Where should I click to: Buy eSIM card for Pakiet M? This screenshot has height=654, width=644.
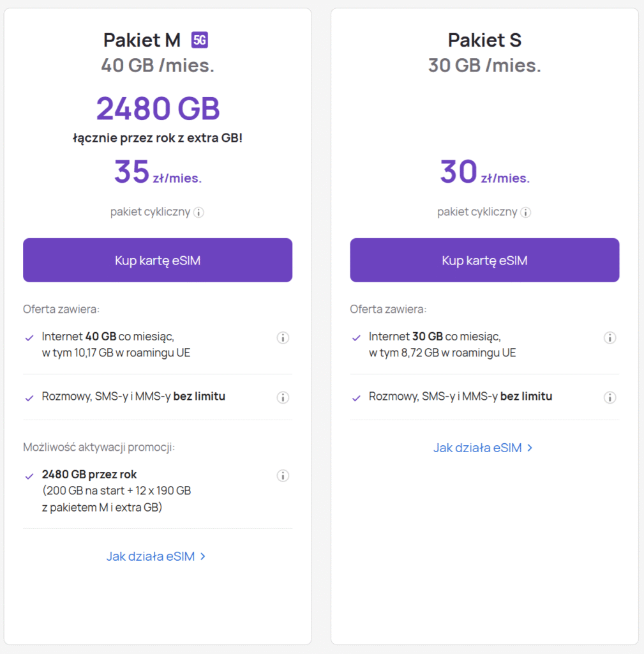click(158, 260)
